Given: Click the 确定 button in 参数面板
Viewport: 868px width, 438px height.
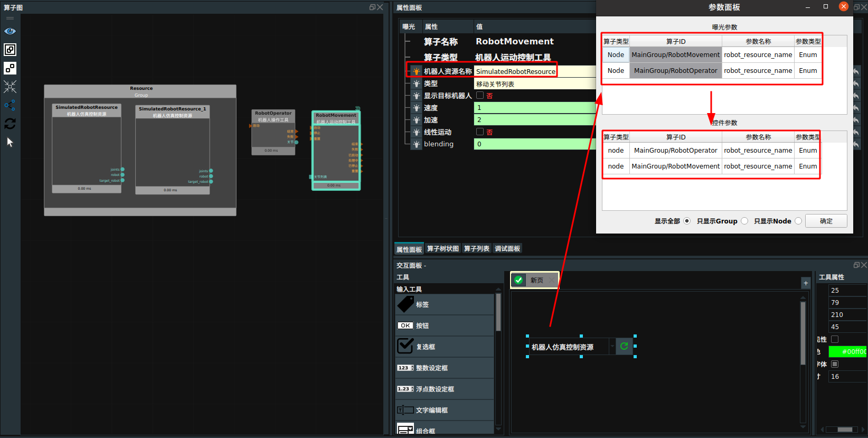Looking at the screenshot, I should 826,221.
